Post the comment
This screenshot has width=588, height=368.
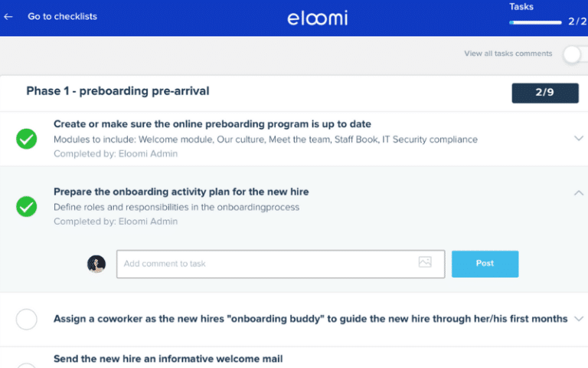pyautogui.click(x=485, y=264)
